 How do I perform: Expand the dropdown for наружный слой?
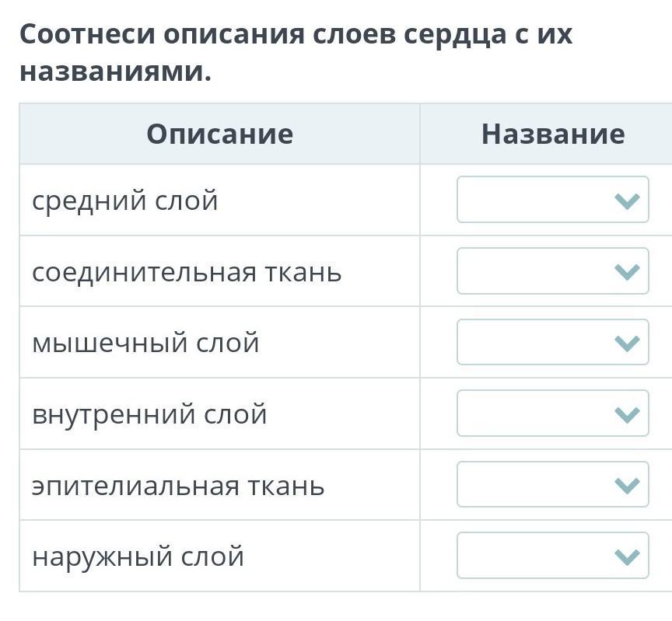pos(552,556)
